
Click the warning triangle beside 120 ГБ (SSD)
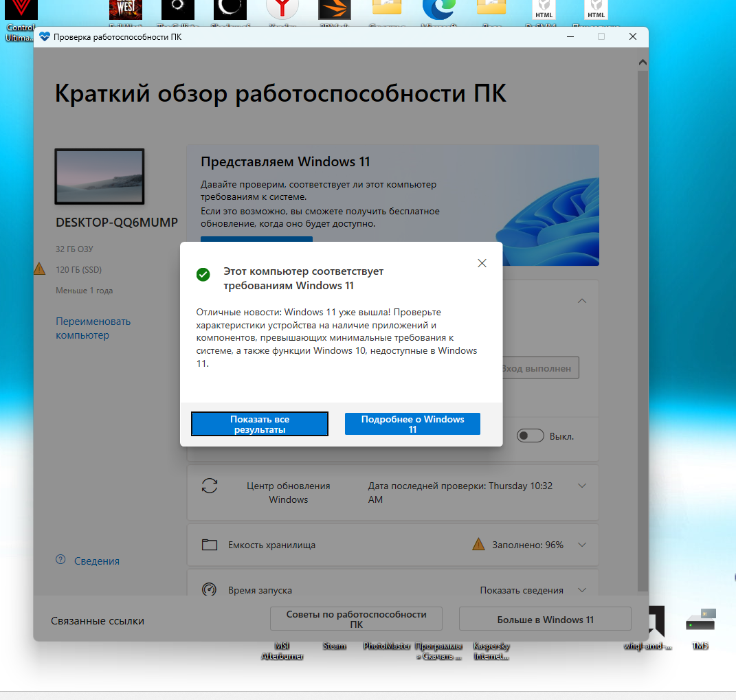click(x=39, y=269)
